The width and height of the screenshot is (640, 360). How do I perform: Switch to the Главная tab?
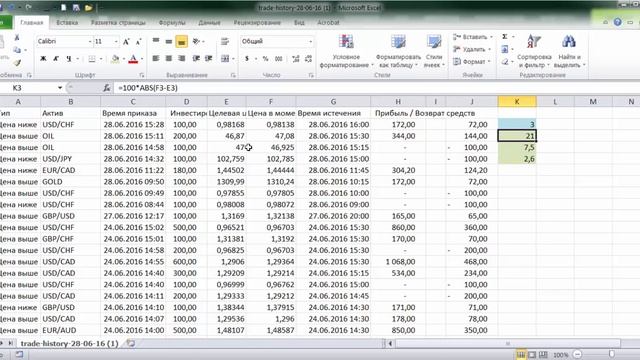(31, 22)
